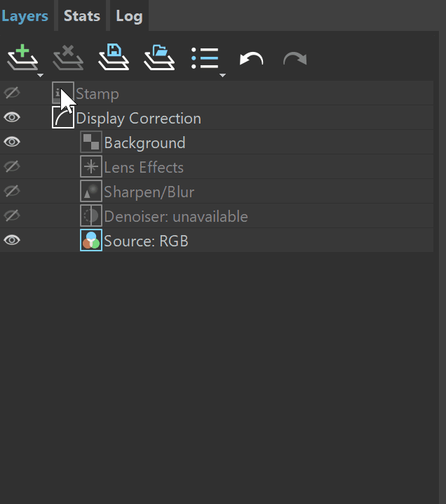Screen dimensions: 446x504
Task: Select the Source: RGB layer icon
Action: (91, 240)
